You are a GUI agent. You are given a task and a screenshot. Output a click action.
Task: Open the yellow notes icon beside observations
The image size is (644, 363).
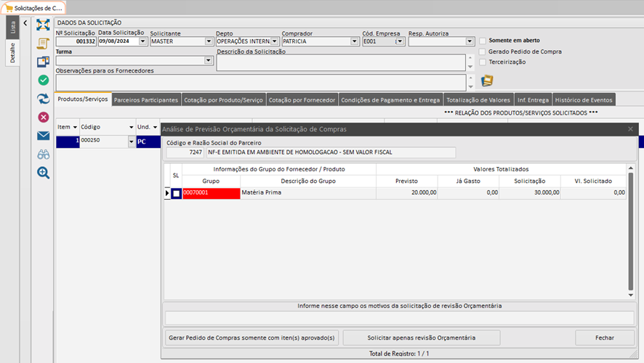[487, 81]
